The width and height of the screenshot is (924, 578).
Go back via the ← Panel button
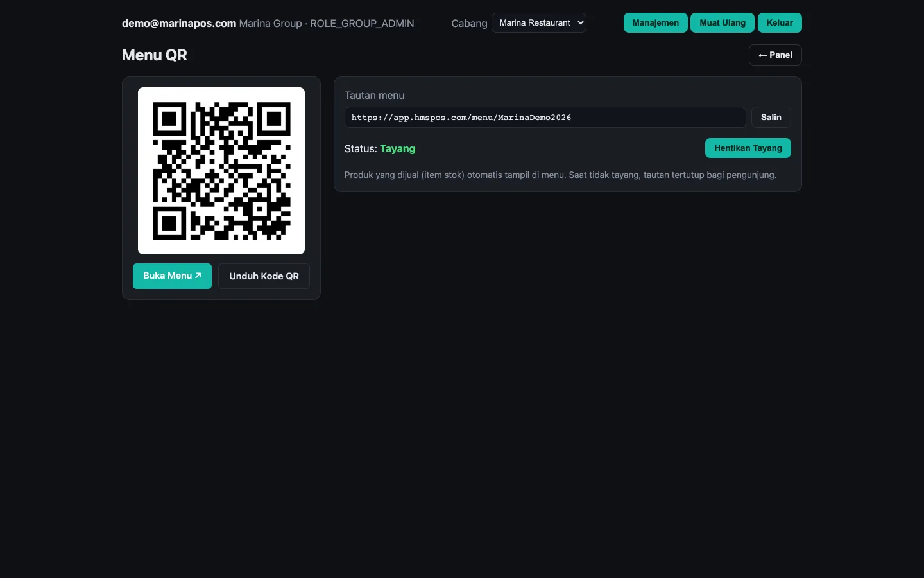tap(775, 55)
